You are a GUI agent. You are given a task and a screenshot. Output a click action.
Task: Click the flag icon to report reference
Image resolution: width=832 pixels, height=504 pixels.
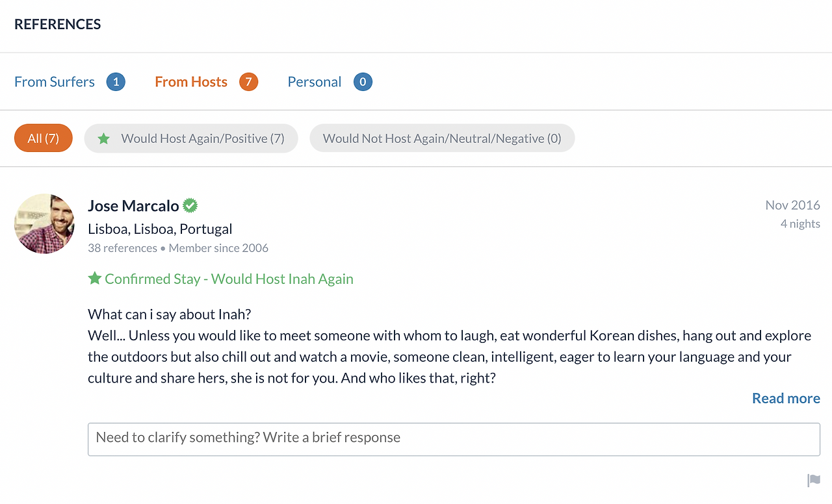pyautogui.click(x=813, y=480)
